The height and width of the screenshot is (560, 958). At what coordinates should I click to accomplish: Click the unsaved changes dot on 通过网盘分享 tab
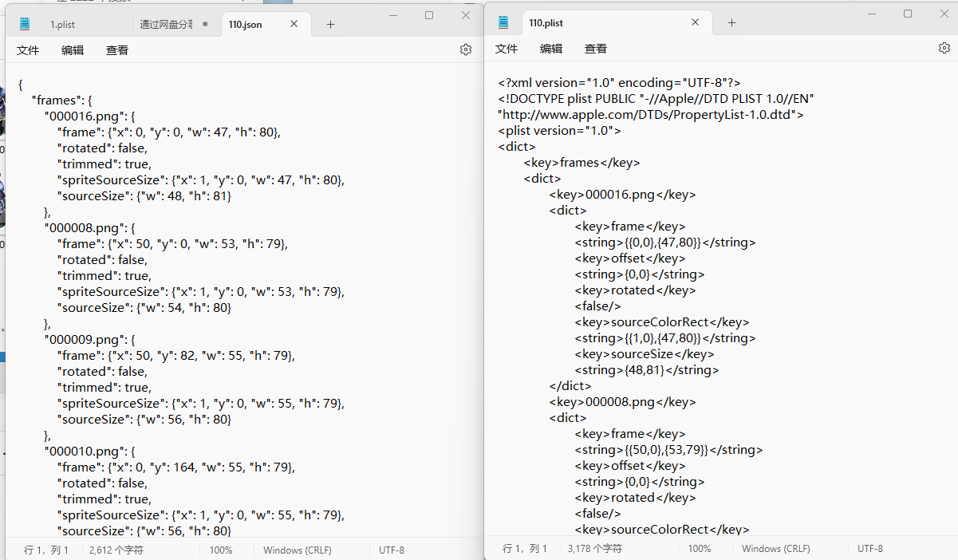205,25
